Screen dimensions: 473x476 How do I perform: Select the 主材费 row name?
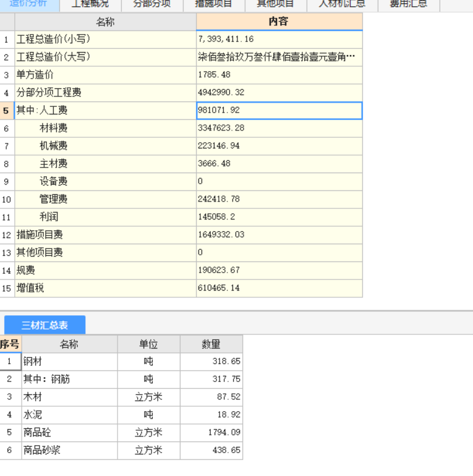point(105,164)
